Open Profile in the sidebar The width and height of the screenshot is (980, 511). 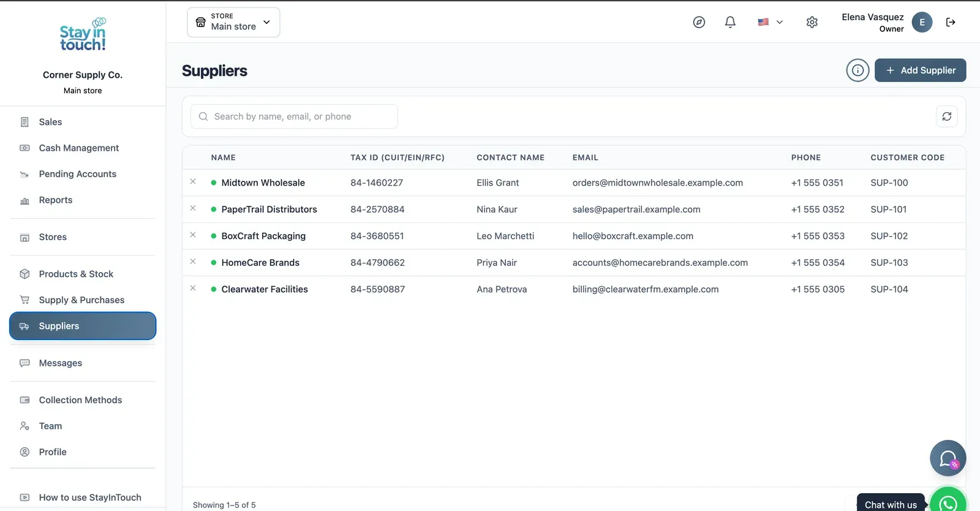(83, 452)
